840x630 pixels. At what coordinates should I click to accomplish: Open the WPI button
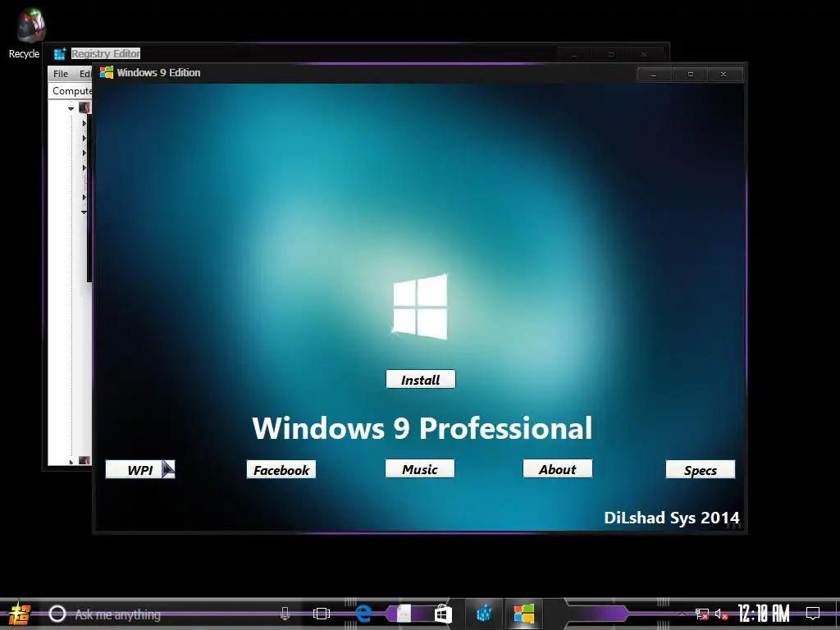(140, 470)
